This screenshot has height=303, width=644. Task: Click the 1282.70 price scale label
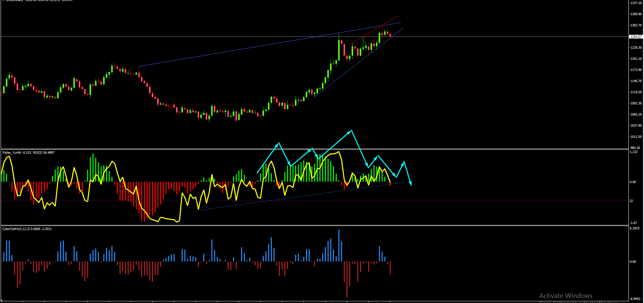636,25
